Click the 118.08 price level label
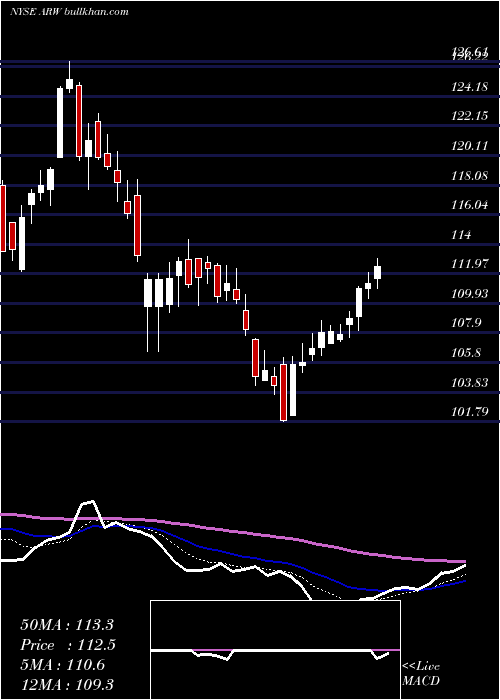The image size is (500, 700). (x=469, y=175)
